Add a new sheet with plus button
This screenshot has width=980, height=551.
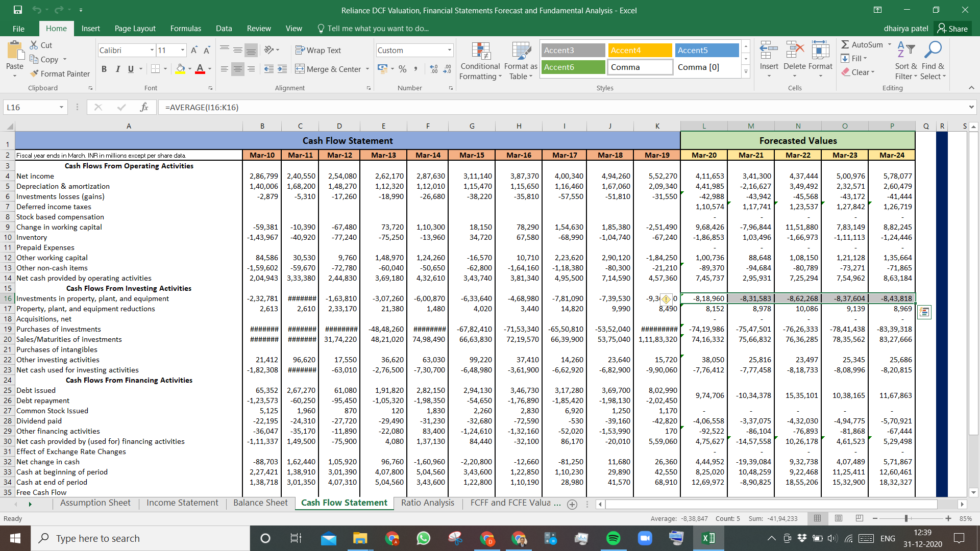[572, 504]
